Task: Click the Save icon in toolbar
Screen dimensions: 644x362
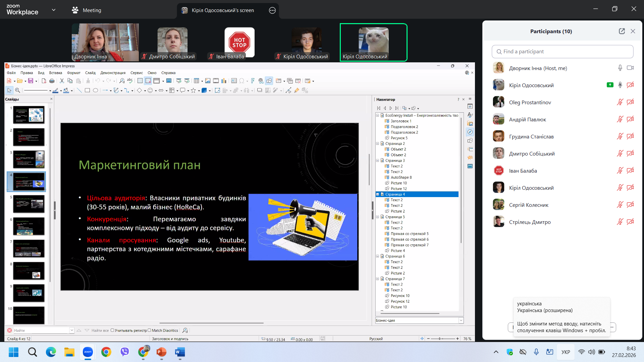Action: 31,81
